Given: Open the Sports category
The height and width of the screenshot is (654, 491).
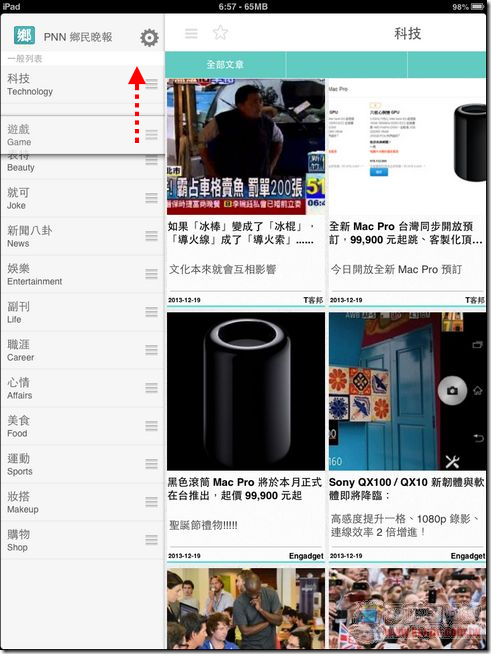Looking at the screenshot, I should tap(83, 464).
